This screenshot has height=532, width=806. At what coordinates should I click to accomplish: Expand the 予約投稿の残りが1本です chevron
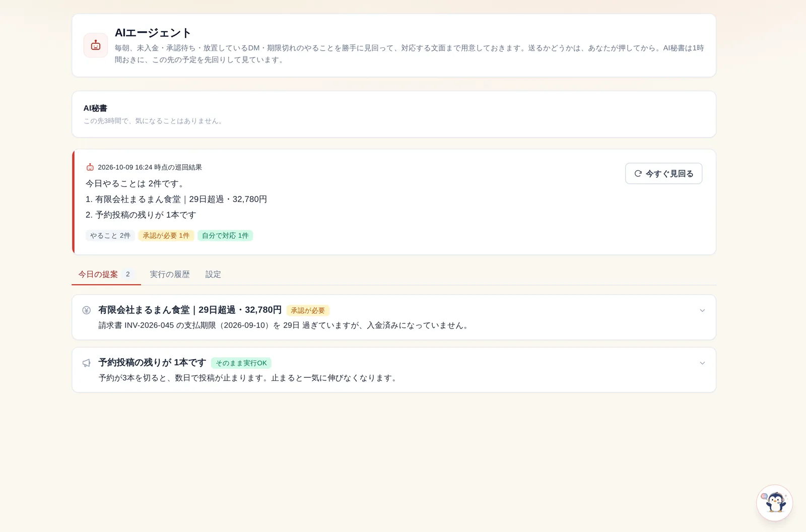point(702,363)
